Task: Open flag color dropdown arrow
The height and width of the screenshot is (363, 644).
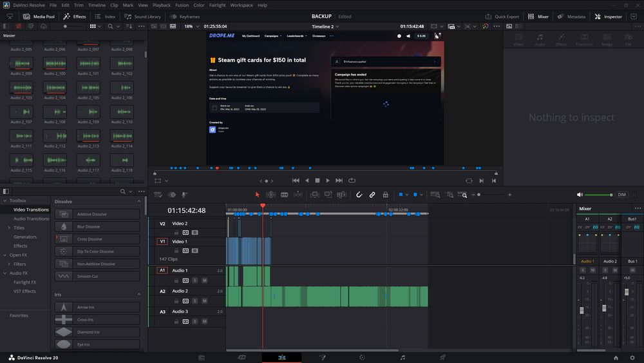Action: click(x=406, y=195)
